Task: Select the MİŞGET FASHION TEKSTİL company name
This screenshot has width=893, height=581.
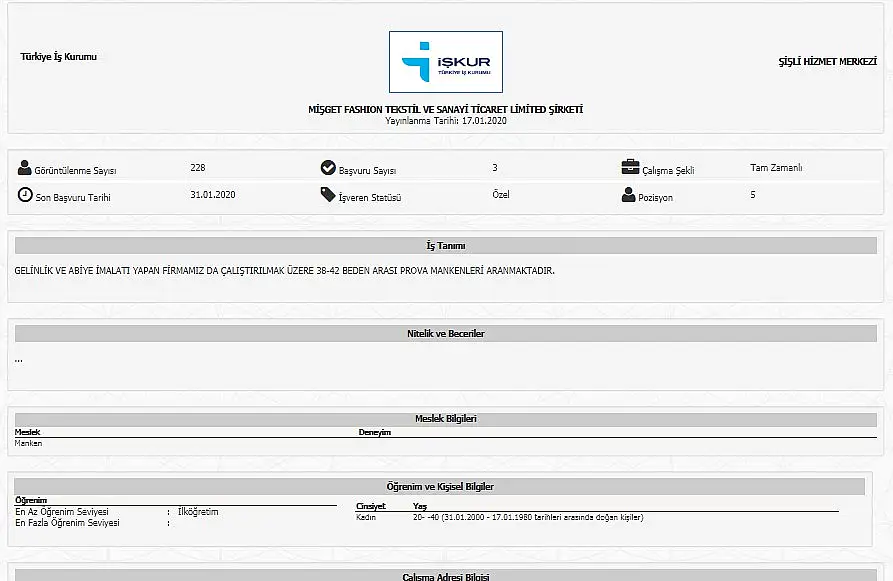Action: (445, 109)
